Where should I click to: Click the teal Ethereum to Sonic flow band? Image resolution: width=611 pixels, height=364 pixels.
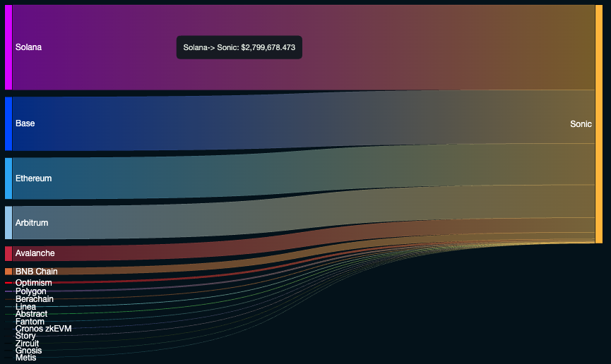coord(304,171)
